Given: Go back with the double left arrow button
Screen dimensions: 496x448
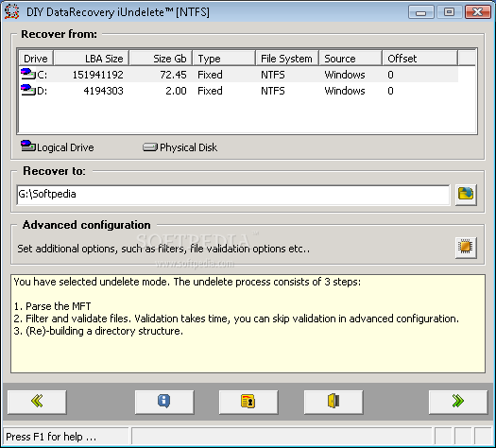Looking at the screenshot, I should point(37,402).
